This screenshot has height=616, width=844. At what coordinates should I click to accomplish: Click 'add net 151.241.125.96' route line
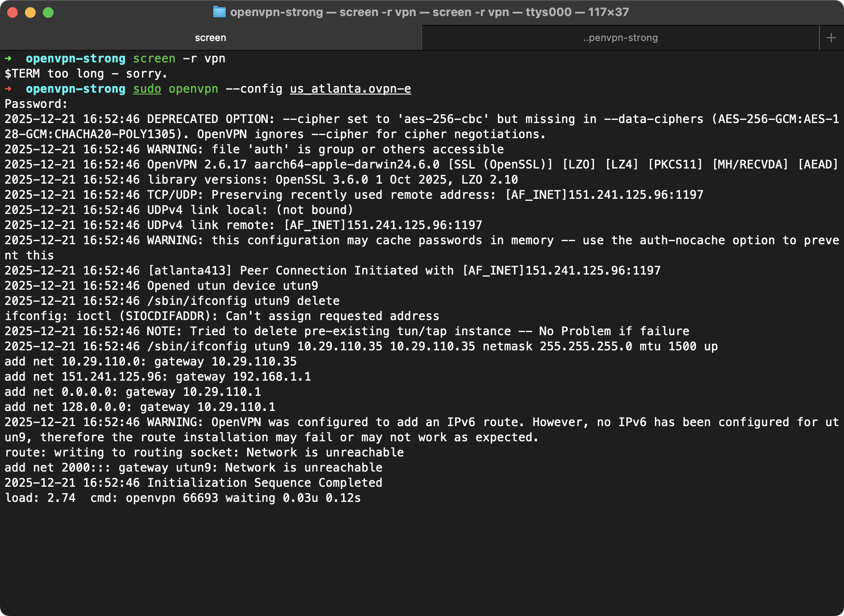[x=157, y=377]
